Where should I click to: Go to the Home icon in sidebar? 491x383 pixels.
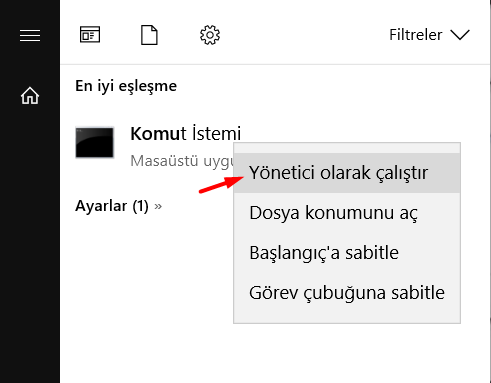[30, 96]
